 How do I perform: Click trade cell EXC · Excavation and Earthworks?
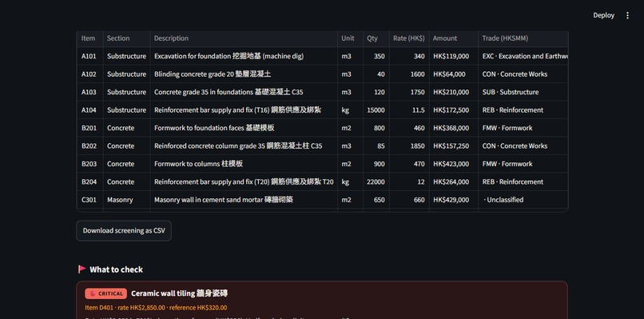(523, 56)
